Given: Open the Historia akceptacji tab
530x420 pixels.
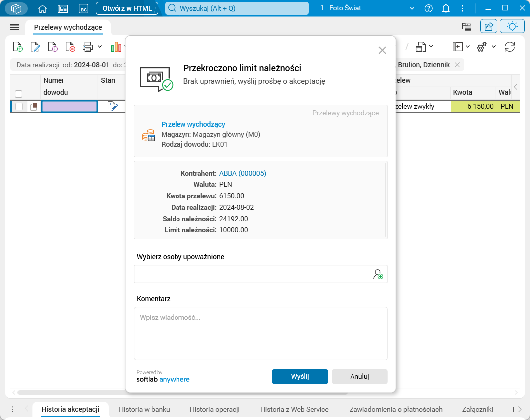Looking at the screenshot, I should pos(70,409).
